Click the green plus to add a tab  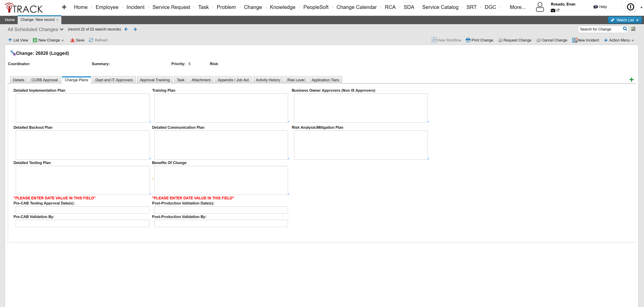coord(632,80)
